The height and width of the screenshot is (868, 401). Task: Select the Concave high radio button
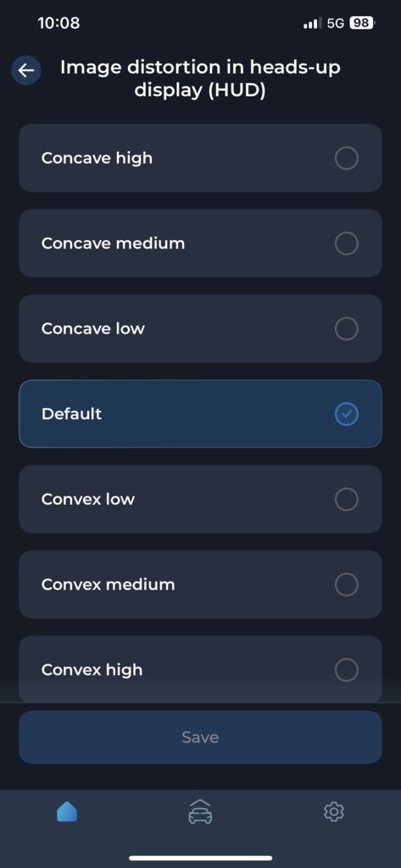tap(347, 159)
